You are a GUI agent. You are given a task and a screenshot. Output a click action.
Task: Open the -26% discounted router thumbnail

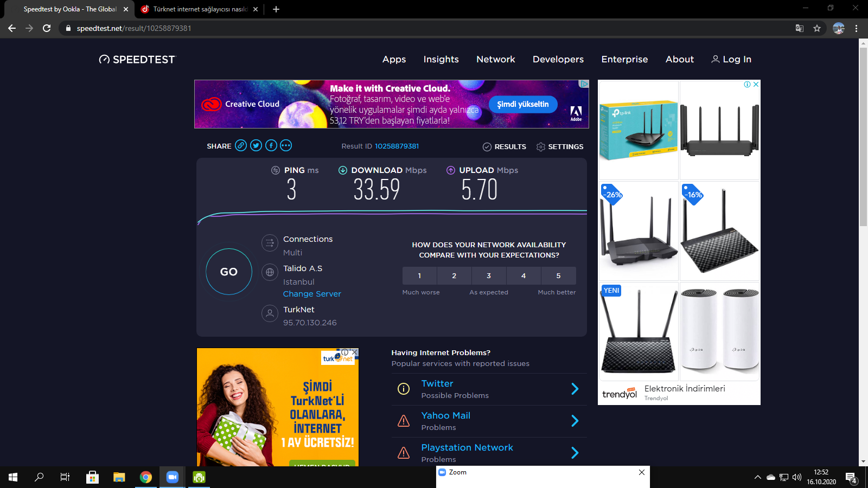click(x=639, y=231)
